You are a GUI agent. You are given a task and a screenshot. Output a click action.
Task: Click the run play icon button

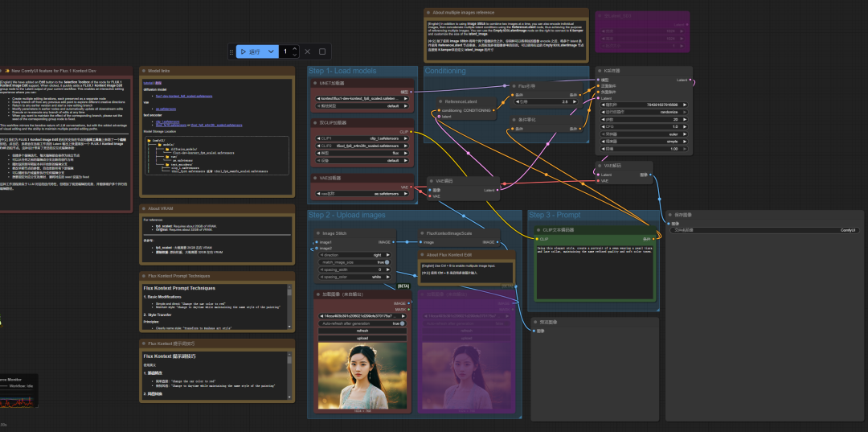point(243,51)
